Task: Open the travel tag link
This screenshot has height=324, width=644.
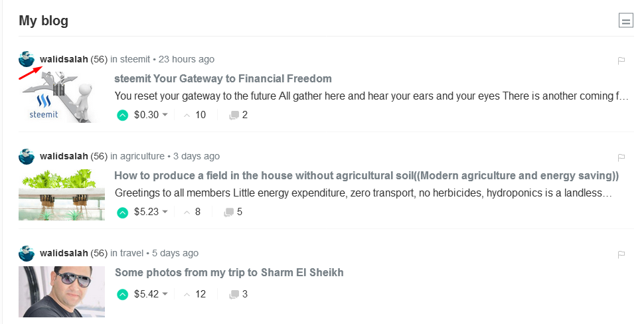Action: coord(132,253)
